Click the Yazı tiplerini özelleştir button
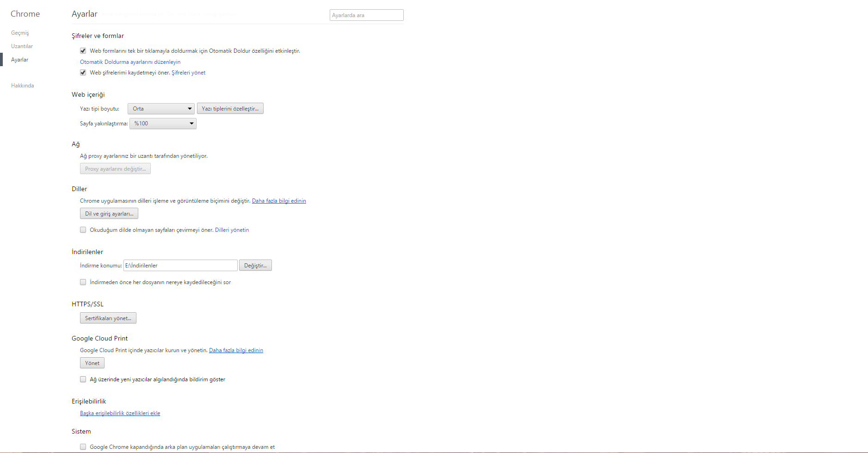 230,109
